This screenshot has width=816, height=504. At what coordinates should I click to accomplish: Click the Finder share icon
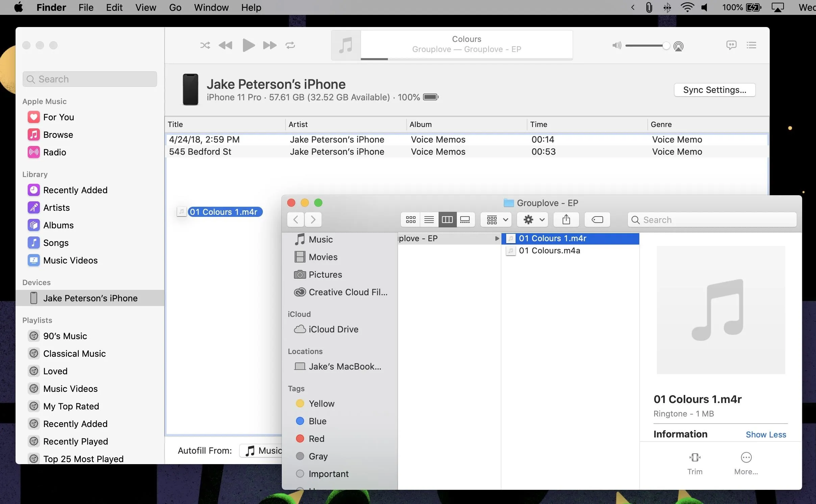(566, 220)
